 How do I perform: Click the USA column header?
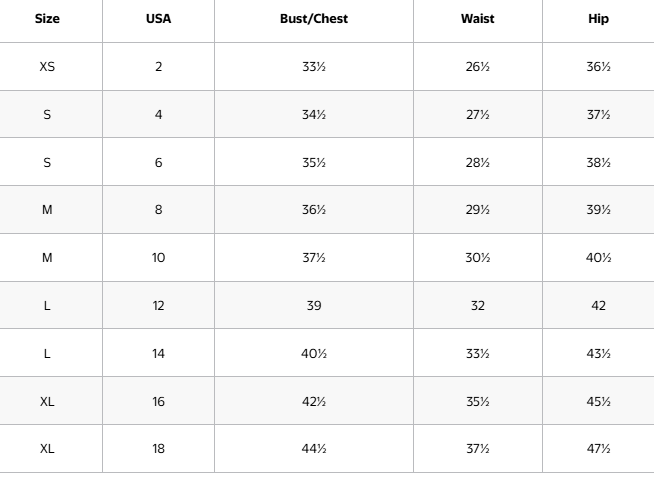tap(158, 19)
